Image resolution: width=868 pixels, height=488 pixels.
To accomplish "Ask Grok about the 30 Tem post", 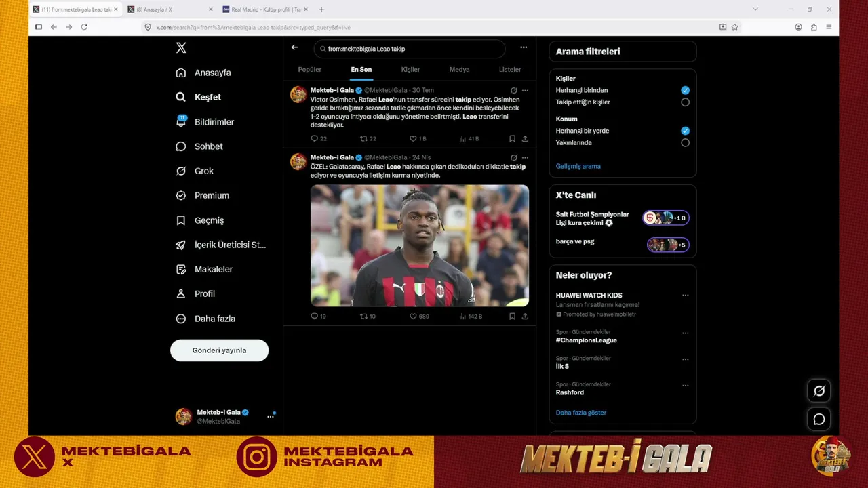I will pyautogui.click(x=513, y=90).
